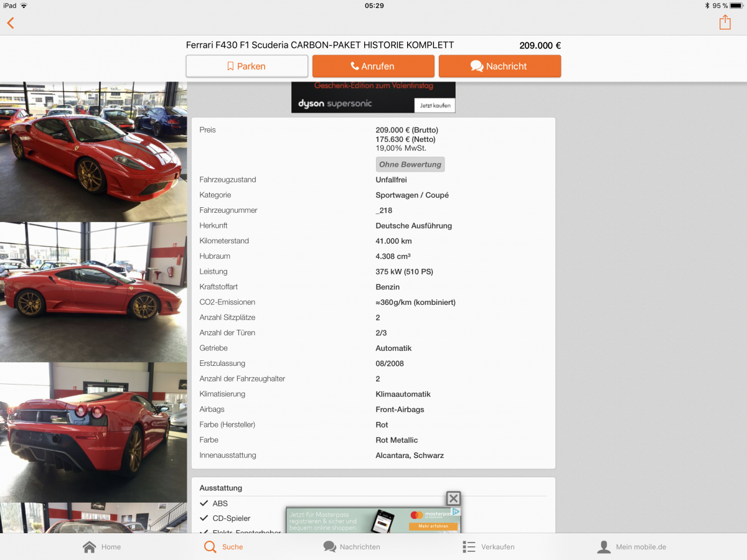This screenshot has height=560, width=747.
Task: Call the seller with Anrufen
Action: 373,66
